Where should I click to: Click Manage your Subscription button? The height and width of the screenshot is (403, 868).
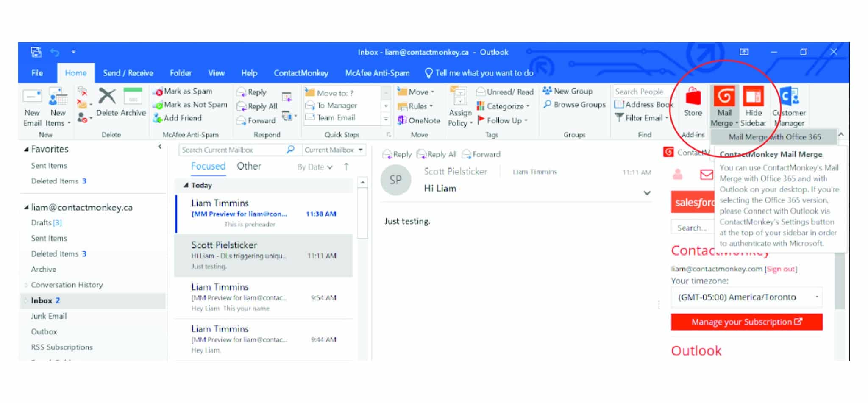747,322
